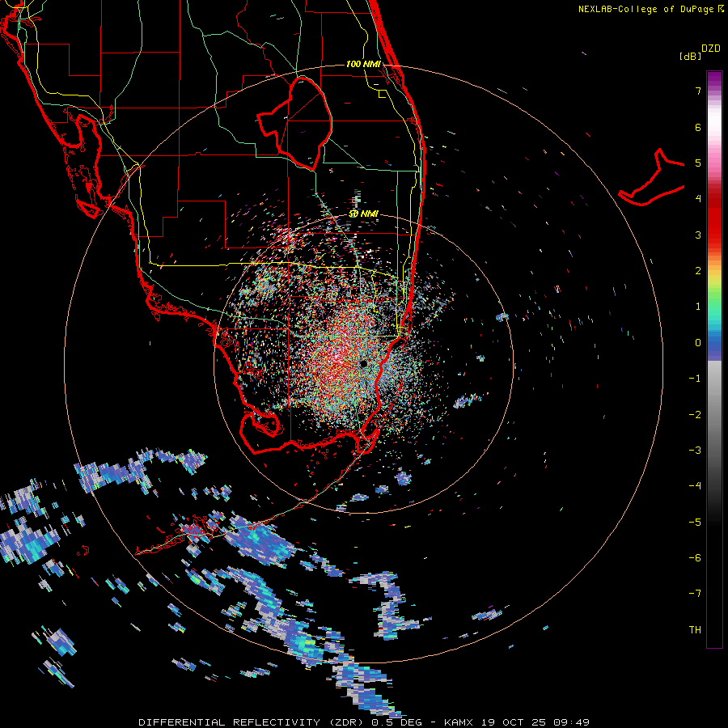Viewport: 728px width, 728px height.
Task: Click the scale value 2
Action: coord(698,271)
